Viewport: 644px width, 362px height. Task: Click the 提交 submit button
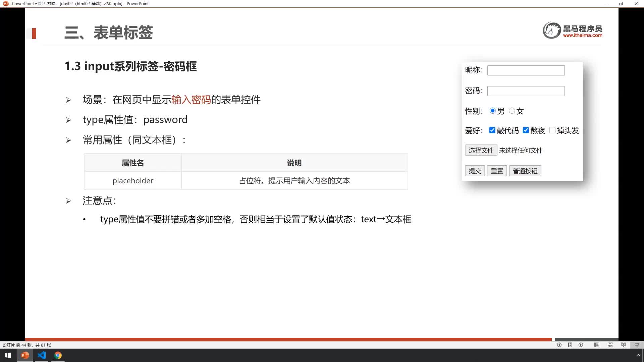pyautogui.click(x=475, y=171)
